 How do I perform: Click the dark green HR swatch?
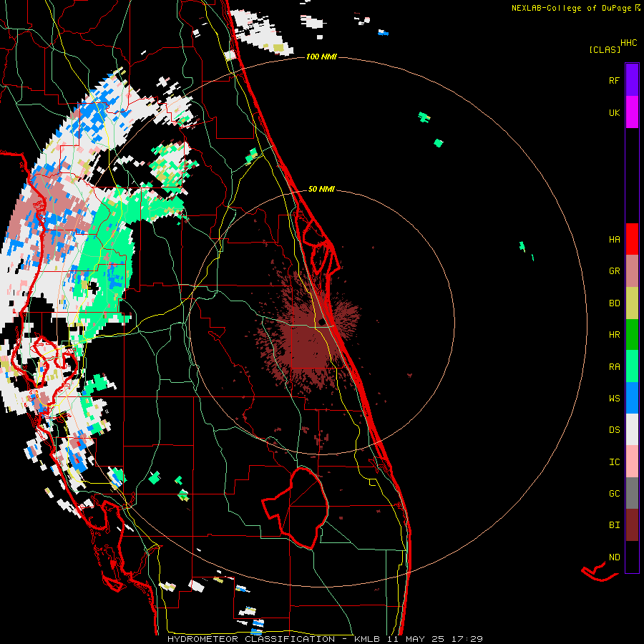coord(632,334)
